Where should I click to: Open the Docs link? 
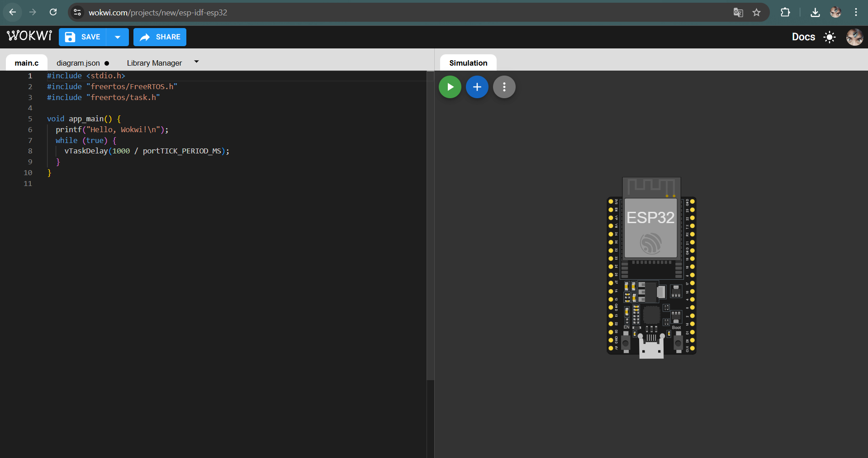pyautogui.click(x=803, y=37)
